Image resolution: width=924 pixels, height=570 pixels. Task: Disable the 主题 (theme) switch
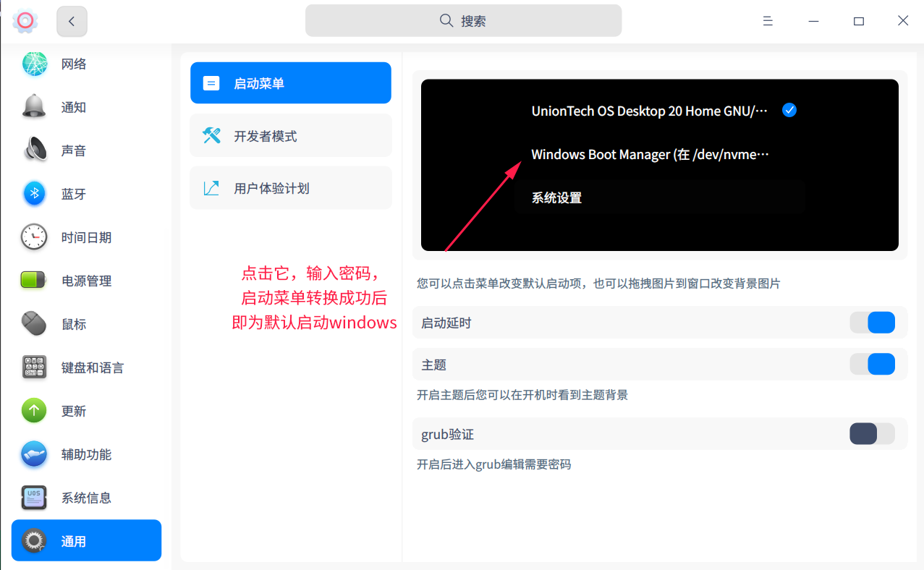coord(872,364)
